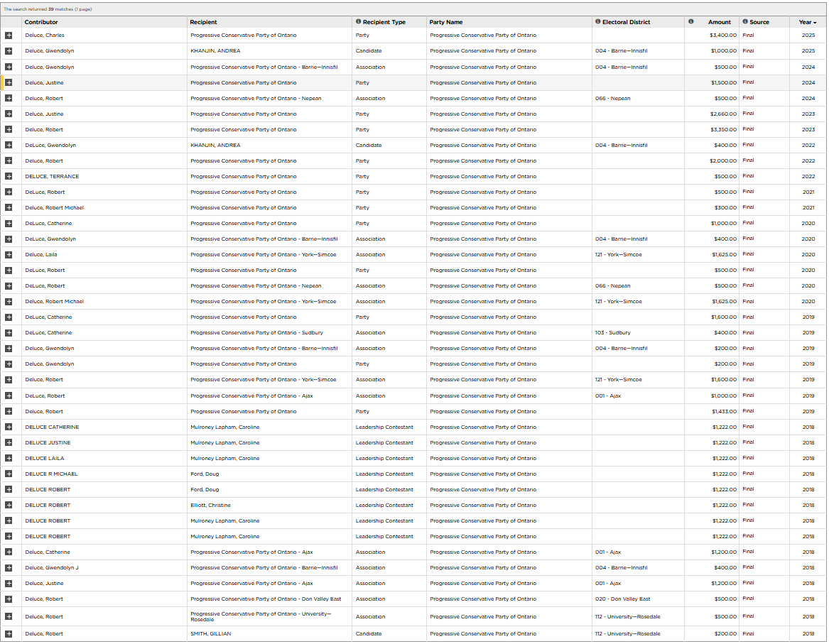
Task: Sort table by Contributor column header
Action: pyautogui.click(x=41, y=22)
